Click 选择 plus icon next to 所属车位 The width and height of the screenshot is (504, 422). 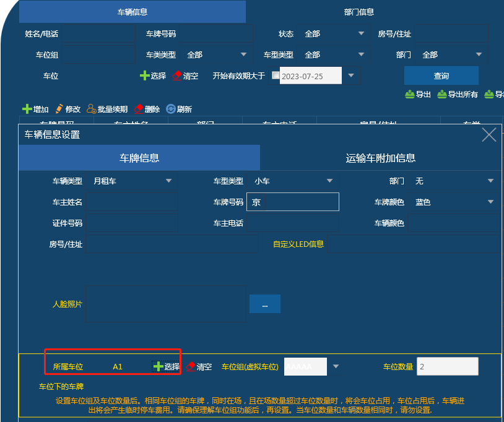coord(158,366)
